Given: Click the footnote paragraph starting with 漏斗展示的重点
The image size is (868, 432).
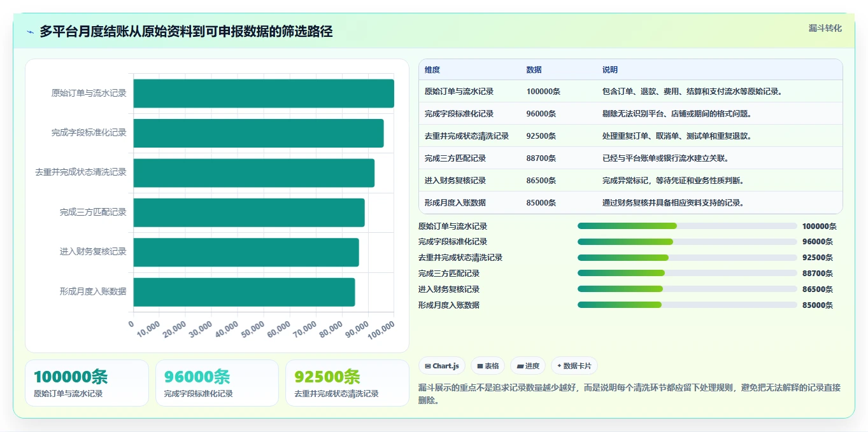Looking at the screenshot, I should (x=630, y=394).
